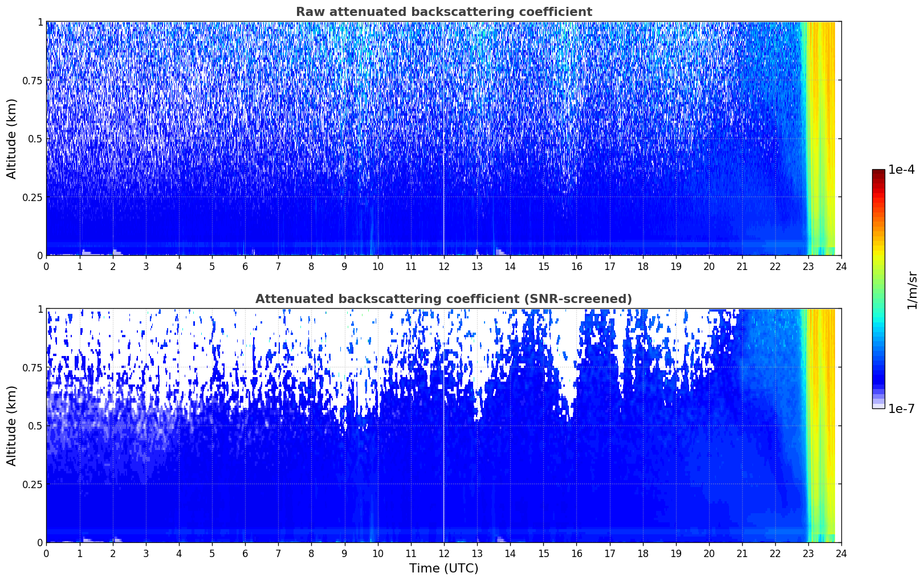The width and height of the screenshot is (924, 581).
Task: Click the top plot 'Altitude (km)' label
Action: pyautogui.click(x=12, y=138)
